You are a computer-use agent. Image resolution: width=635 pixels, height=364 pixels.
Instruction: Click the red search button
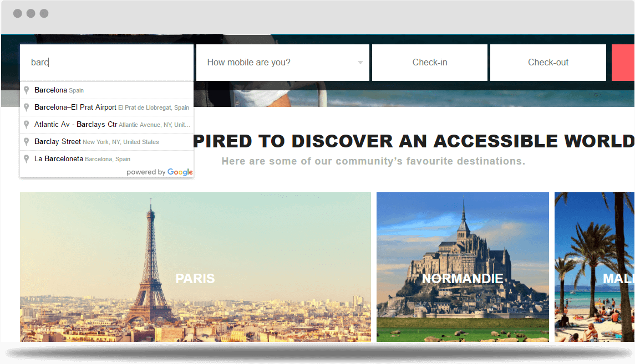623,62
